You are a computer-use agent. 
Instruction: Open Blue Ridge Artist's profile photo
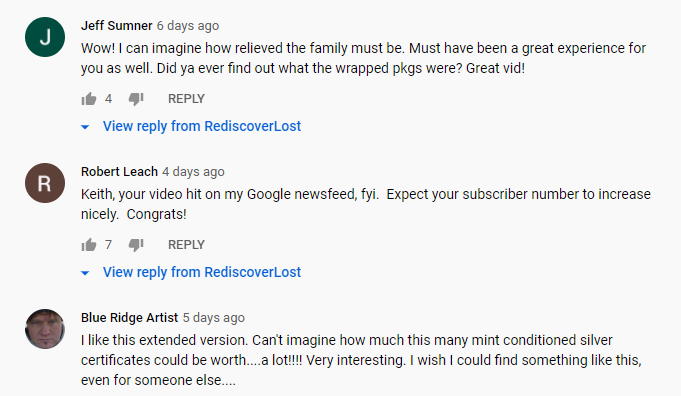click(45, 329)
